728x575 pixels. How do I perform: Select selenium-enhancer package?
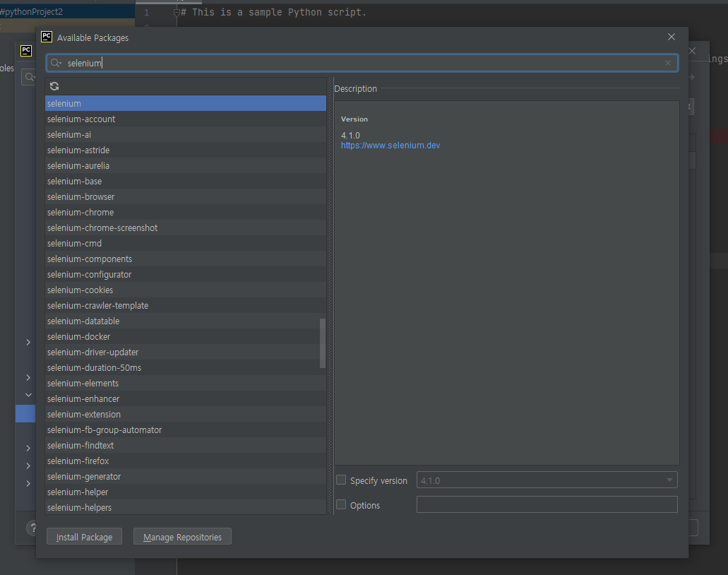click(x=186, y=399)
